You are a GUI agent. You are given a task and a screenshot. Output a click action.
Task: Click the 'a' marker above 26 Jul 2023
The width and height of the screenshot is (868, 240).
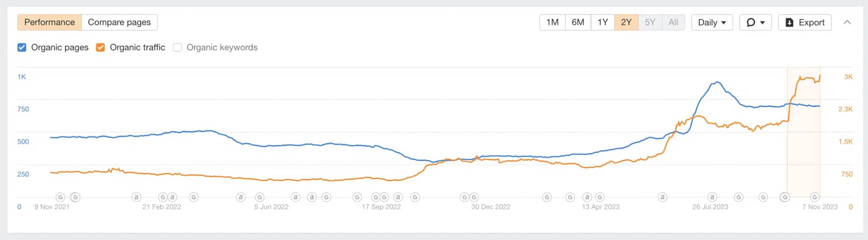[712, 197]
